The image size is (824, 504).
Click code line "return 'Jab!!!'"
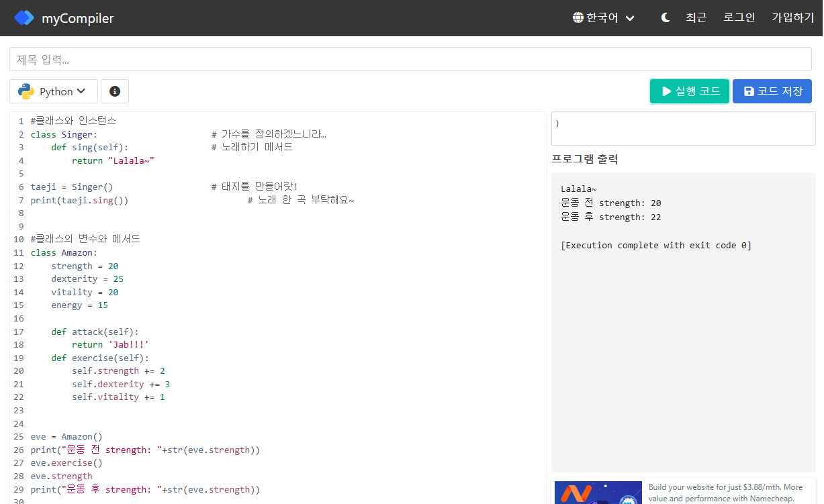pos(110,344)
